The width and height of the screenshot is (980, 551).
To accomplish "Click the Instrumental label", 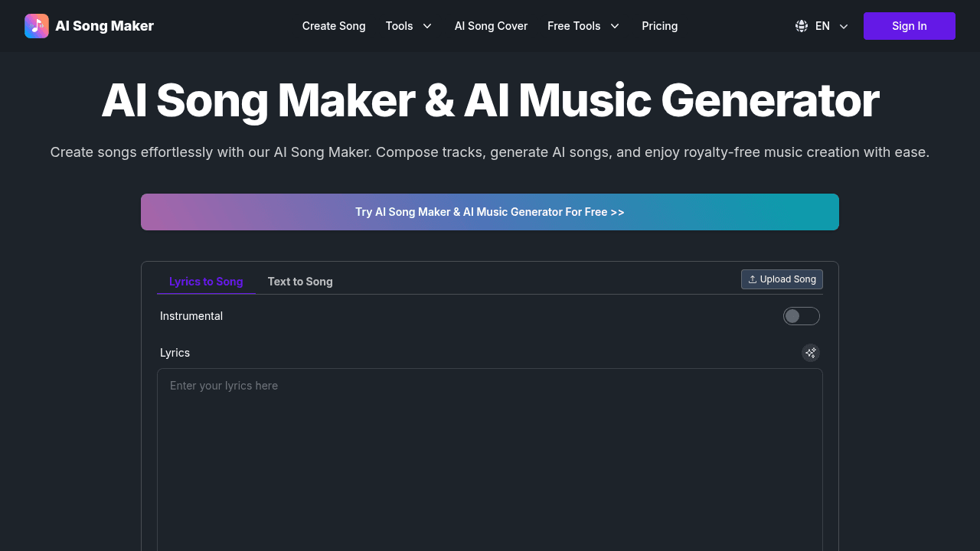I will pyautogui.click(x=191, y=316).
